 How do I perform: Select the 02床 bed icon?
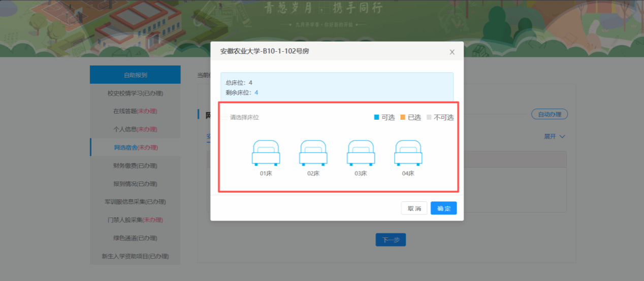(x=313, y=153)
